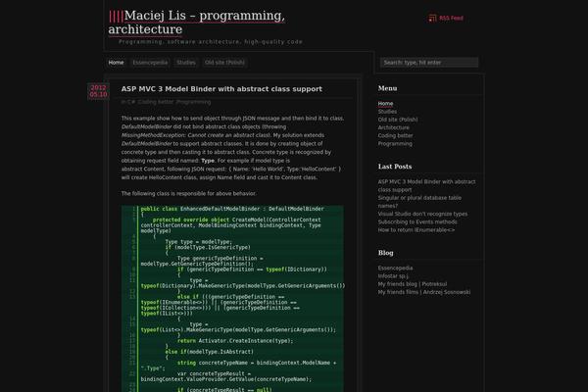588x392 pixels.
Task: Open Coding better in the sidebar Menu
Action: pyautogui.click(x=395, y=136)
